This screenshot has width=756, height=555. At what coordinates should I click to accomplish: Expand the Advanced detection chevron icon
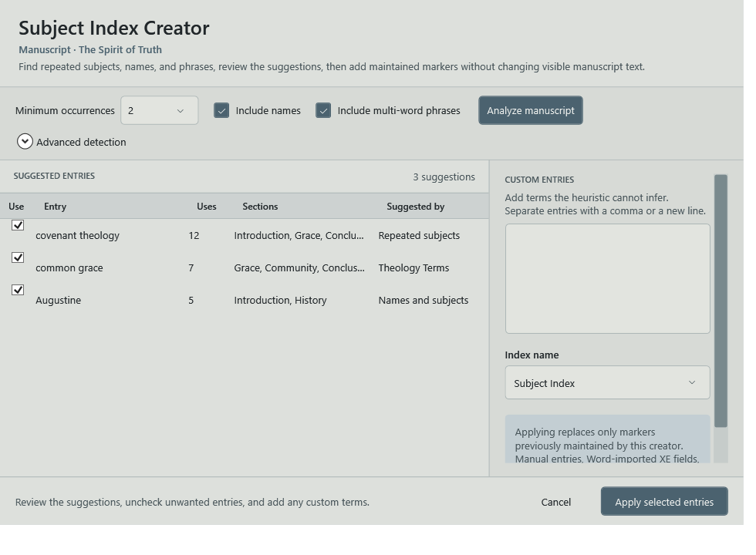pyautogui.click(x=25, y=142)
